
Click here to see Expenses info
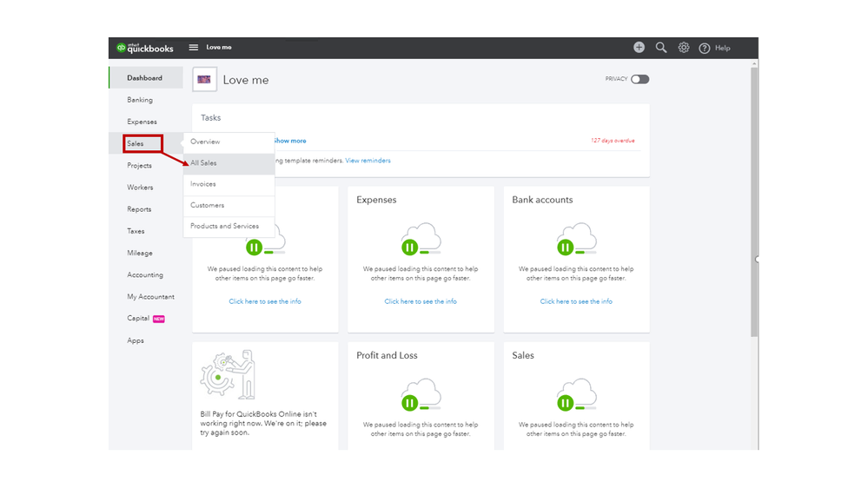click(421, 301)
